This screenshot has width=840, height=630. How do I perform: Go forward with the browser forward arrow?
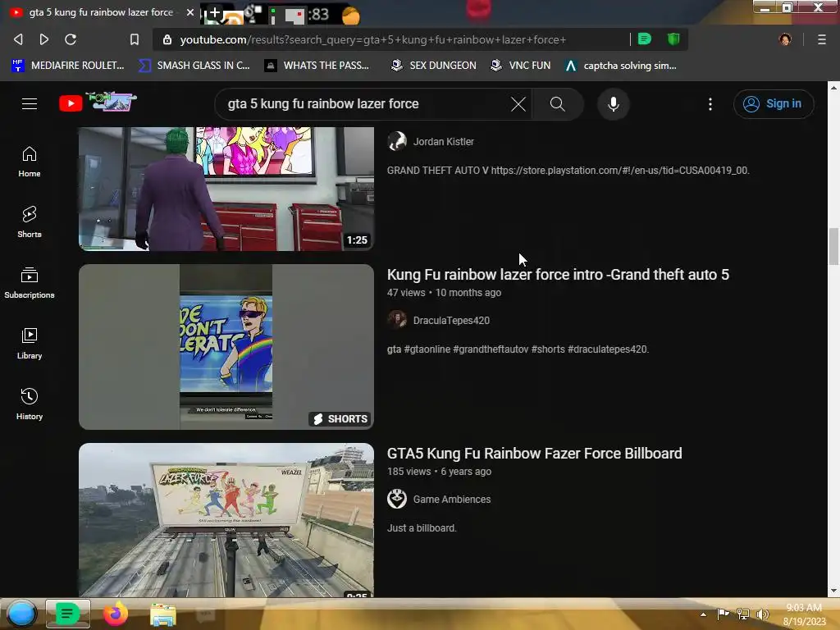(44, 39)
